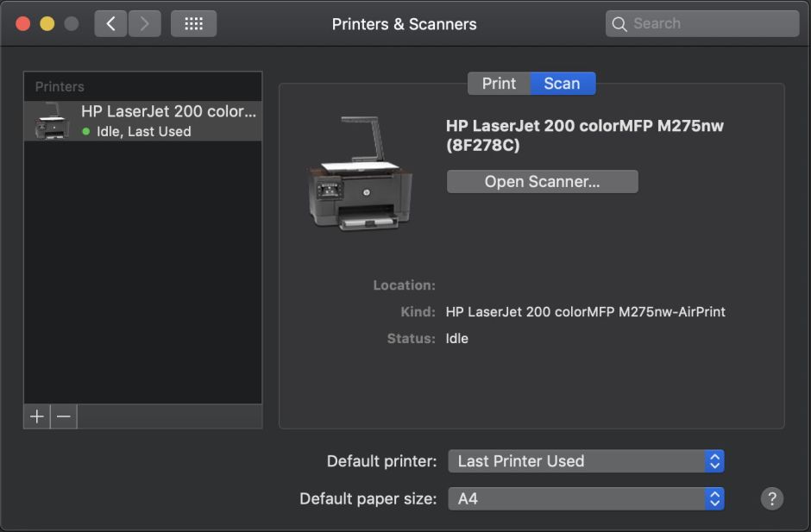Click the HP LaserJet thumbnail in sidebar
Viewport: 811px width, 532px height.
52,122
